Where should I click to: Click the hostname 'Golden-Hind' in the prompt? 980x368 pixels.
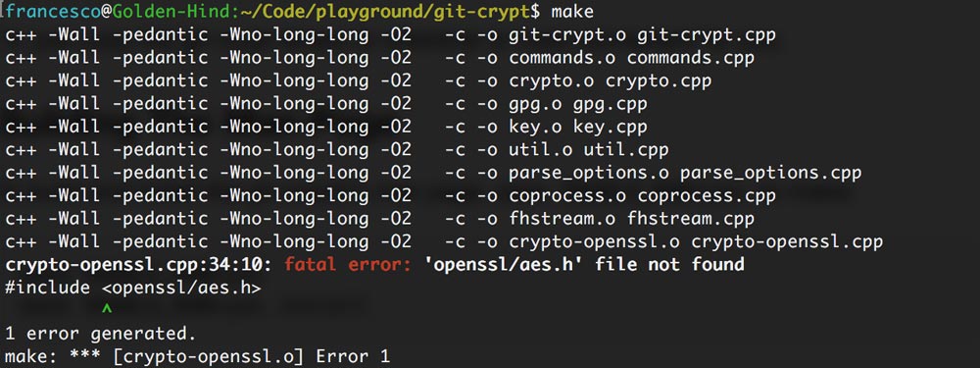171,11
